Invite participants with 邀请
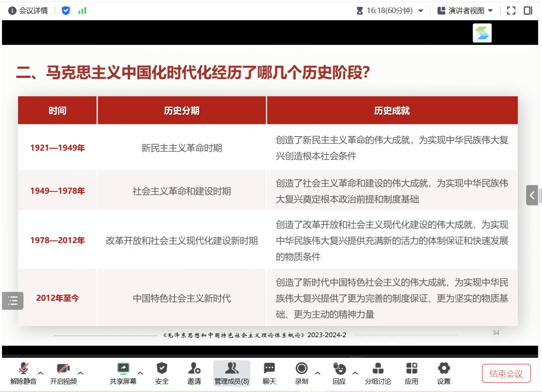Viewport: 542px width, 392px height. [x=194, y=373]
